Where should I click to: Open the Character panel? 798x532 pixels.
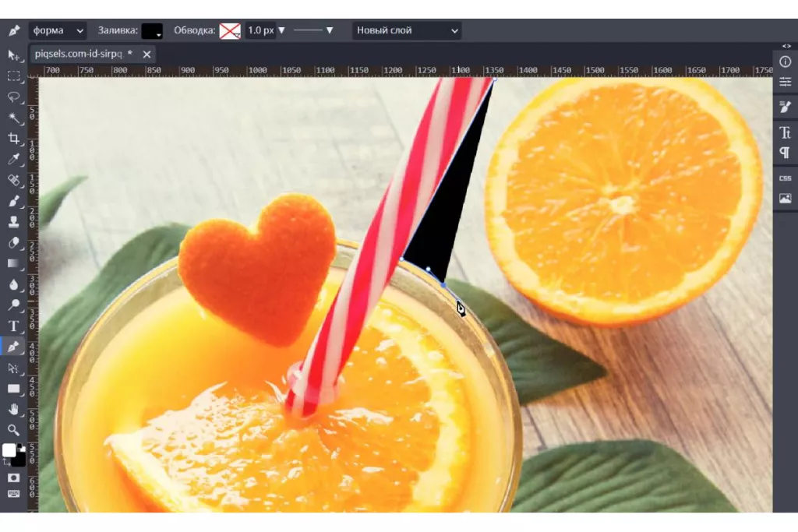tap(786, 132)
